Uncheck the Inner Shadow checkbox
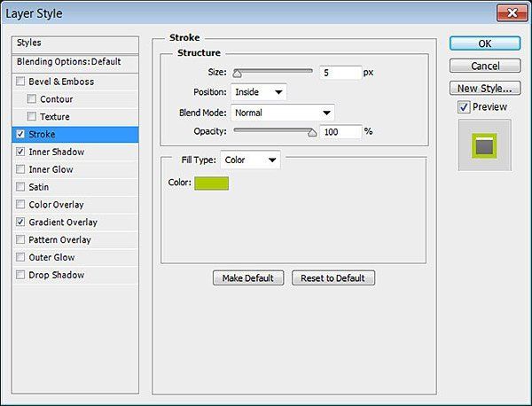This screenshot has width=532, height=406. click(x=20, y=152)
